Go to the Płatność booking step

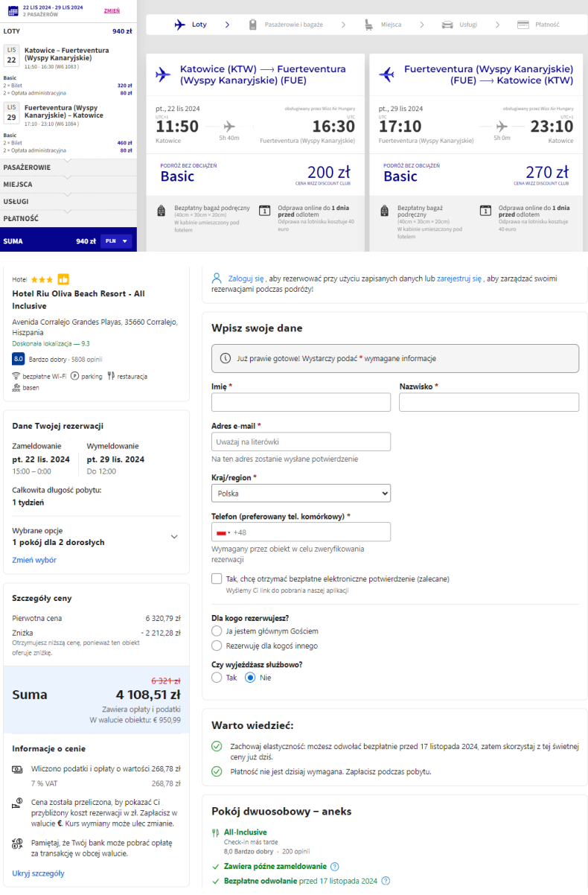point(538,25)
